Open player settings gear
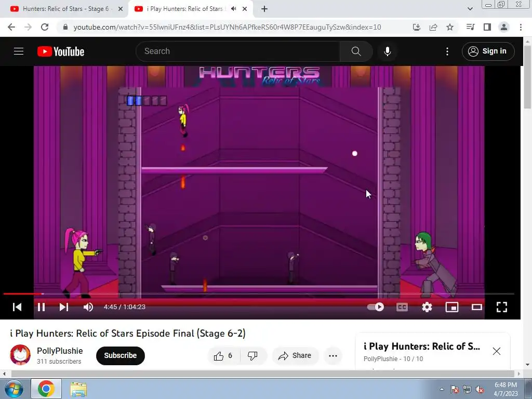532x399 pixels. coord(427,307)
